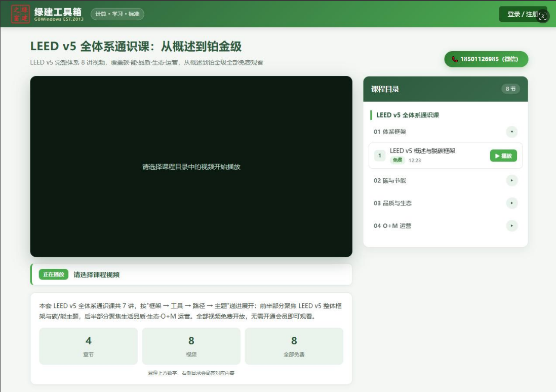The image size is (556, 392).
Task: Click the 8 节 badge in 课程目录 header
Action: coord(510,89)
